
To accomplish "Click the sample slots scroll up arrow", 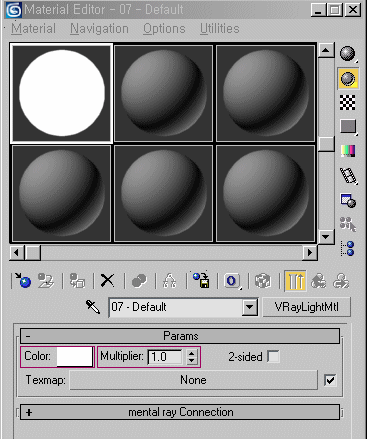I will 326,50.
